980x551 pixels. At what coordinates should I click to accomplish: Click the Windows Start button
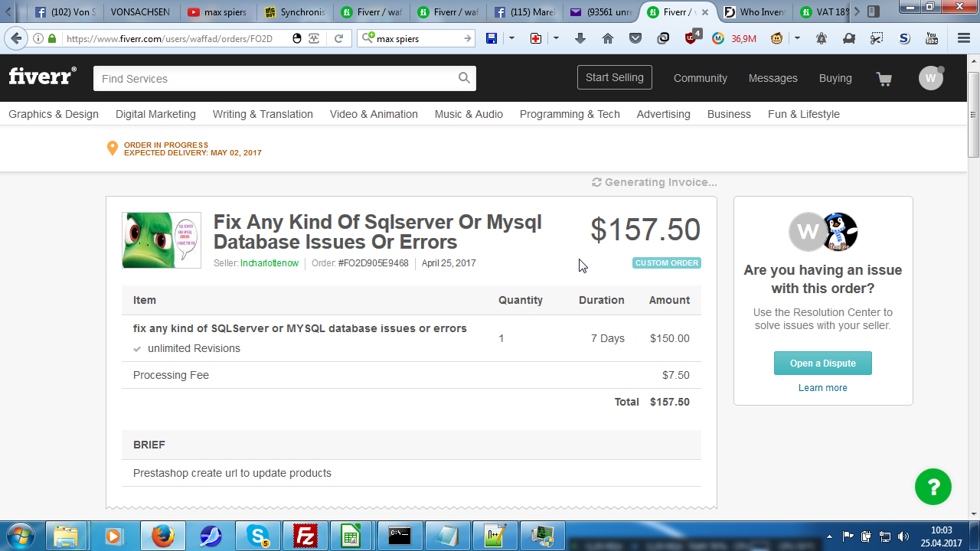coord(21,535)
